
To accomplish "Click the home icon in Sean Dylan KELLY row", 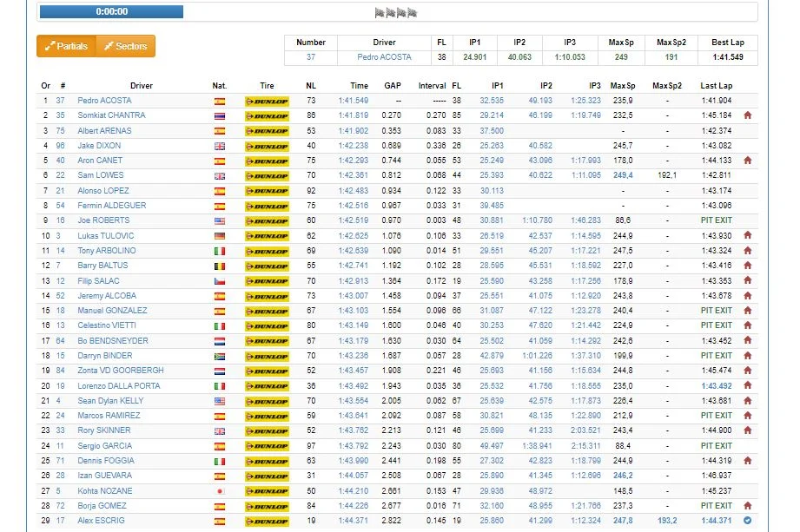I will (x=748, y=400).
